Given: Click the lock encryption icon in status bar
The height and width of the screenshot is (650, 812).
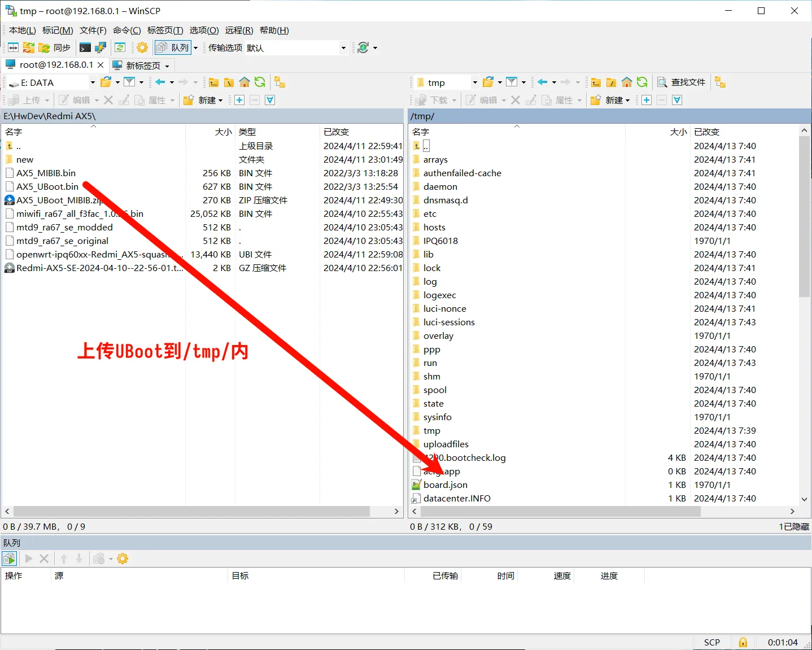Looking at the screenshot, I should tap(743, 642).
